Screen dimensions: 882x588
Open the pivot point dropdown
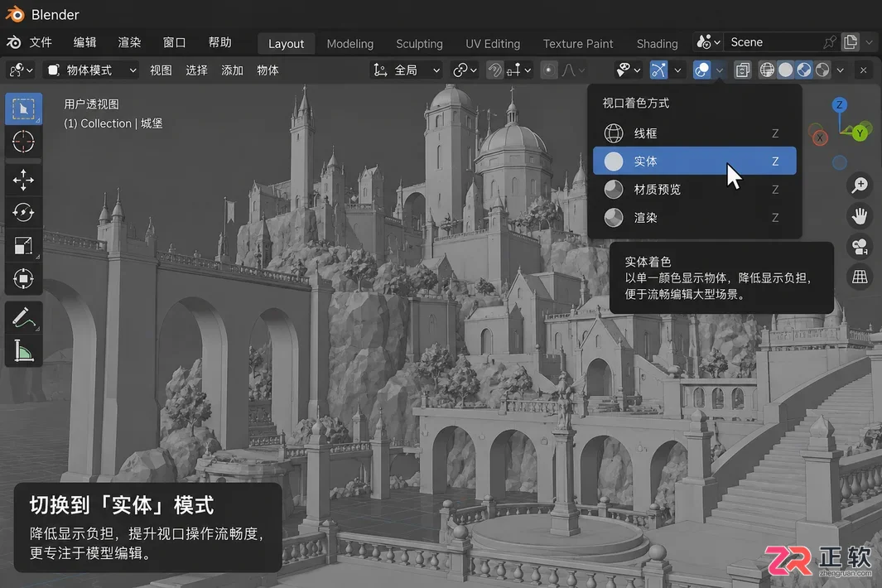point(465,70)
